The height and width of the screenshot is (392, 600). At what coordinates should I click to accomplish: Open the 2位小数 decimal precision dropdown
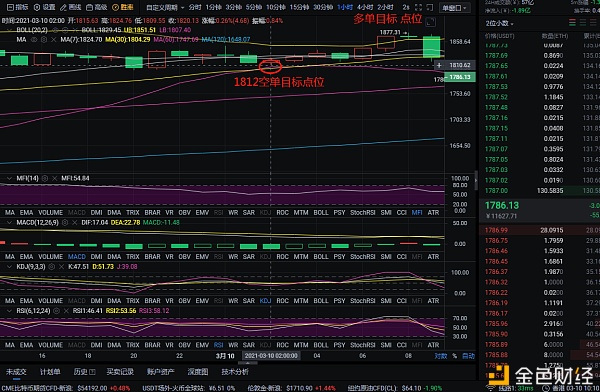tap(499, 23)
